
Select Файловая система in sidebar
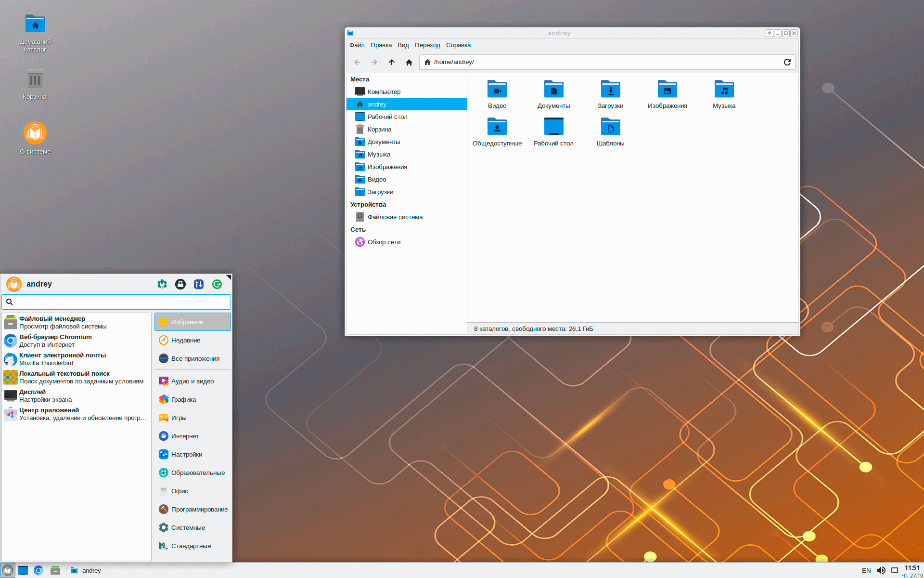click(395, 217)
